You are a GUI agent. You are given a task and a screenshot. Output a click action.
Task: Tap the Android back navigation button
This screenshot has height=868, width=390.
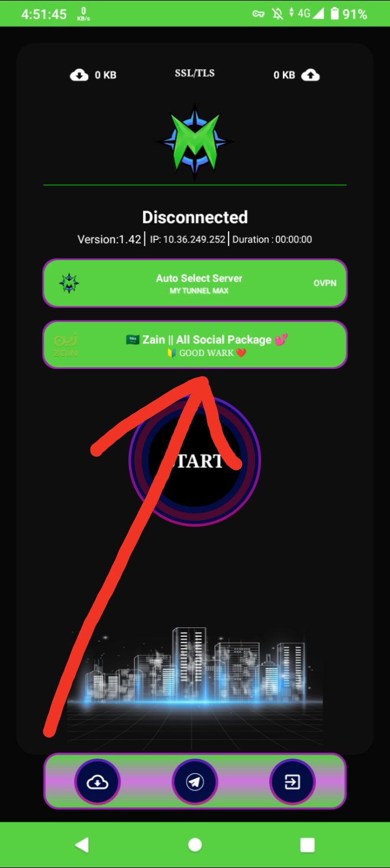point(82,845)
